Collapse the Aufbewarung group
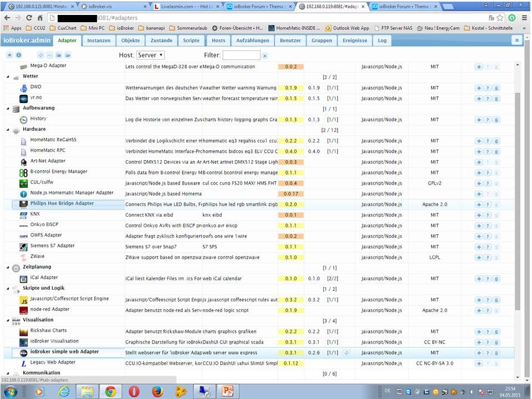The height and width of the screenshot is (399, 532). click(x=8, y=109)
